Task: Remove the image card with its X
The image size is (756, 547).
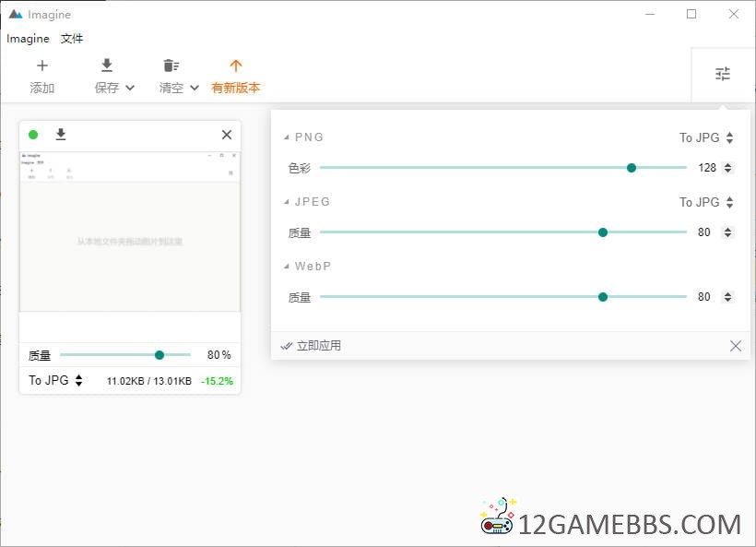Action: point(227,135)
